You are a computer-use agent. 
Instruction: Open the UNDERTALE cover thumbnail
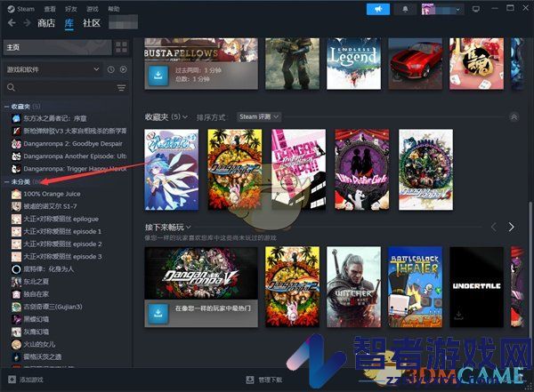tap(476, 287)
